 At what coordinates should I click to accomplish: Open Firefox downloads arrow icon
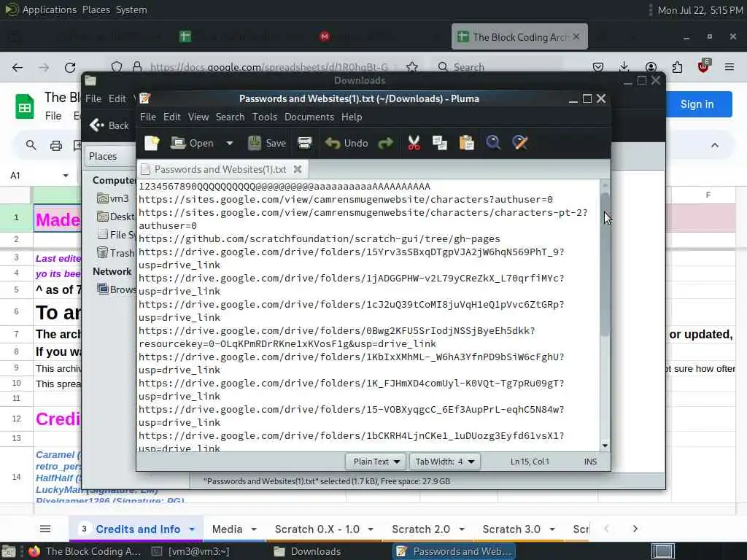(624, 67)
